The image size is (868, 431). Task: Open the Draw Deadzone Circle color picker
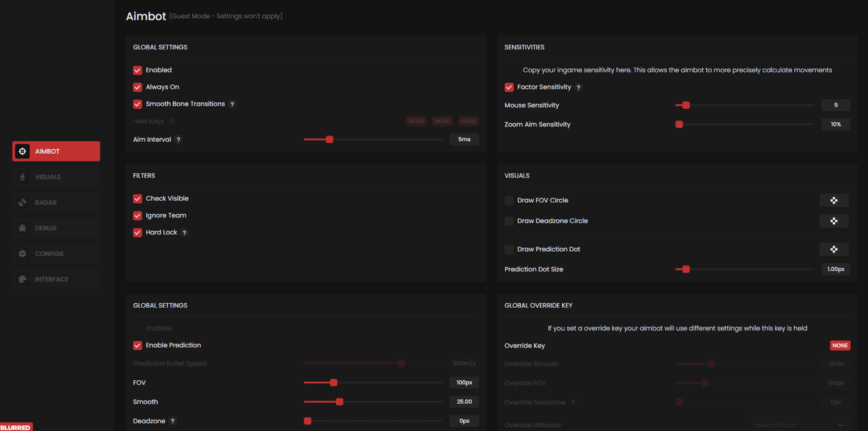834,221
